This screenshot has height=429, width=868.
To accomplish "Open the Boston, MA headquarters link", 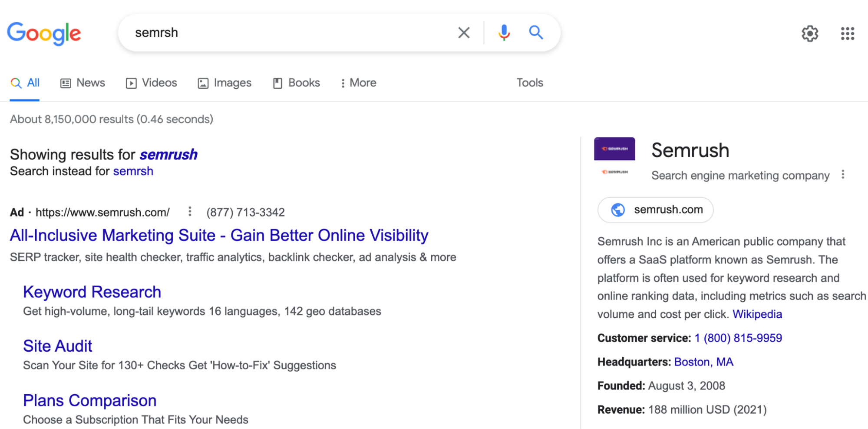I will coord(704,362).
